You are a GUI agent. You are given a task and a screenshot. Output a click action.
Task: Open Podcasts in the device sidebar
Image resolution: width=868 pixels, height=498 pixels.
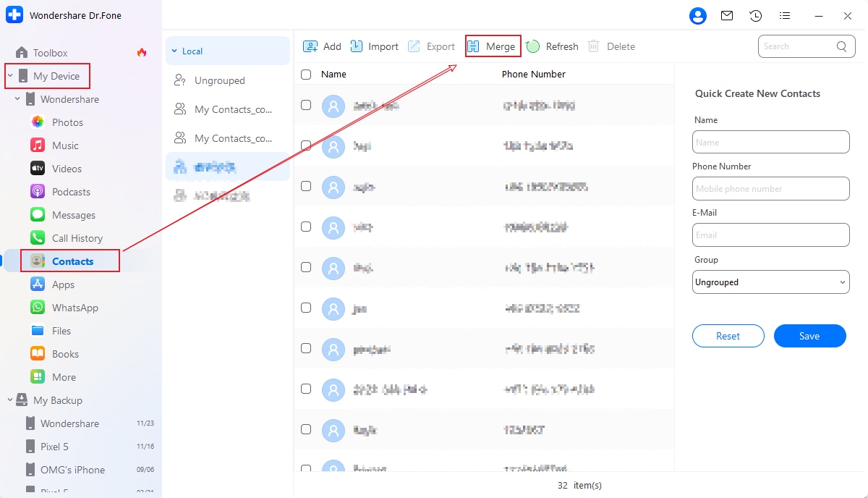tap(71, 192)
